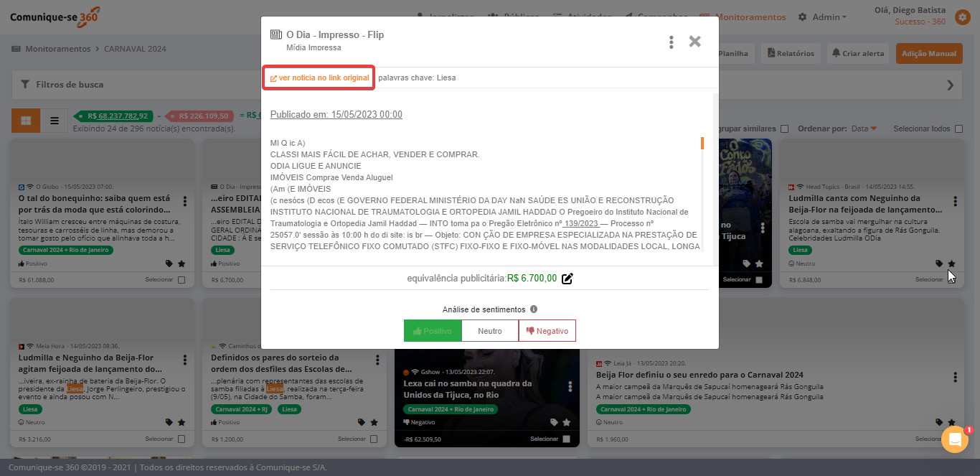Tag the Head Topics news card

[940, 263]
